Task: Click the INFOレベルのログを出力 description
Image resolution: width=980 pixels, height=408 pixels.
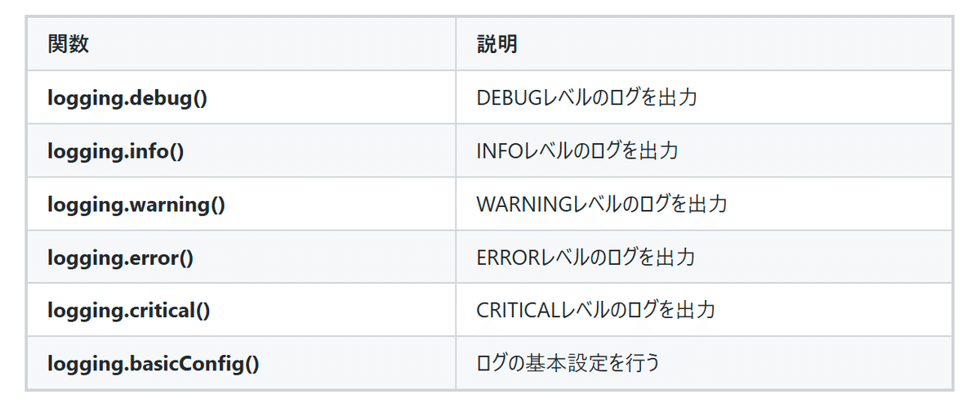Action: [x=577, y=151]
